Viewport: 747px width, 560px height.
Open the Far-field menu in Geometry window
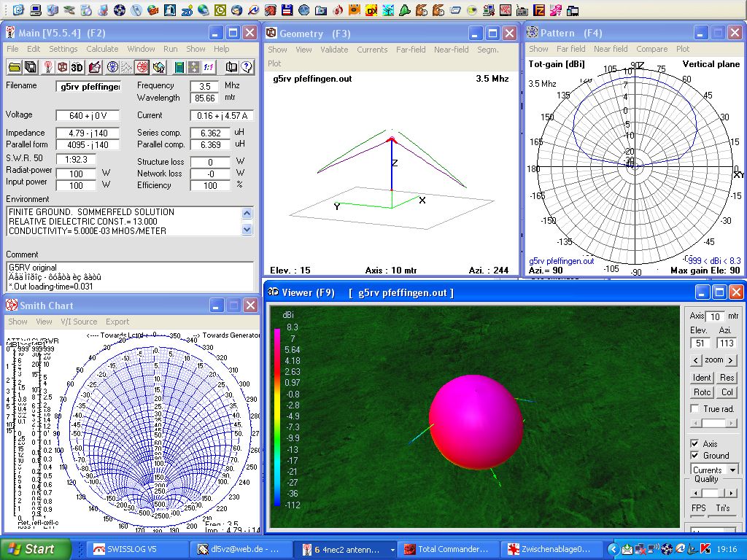411,50
